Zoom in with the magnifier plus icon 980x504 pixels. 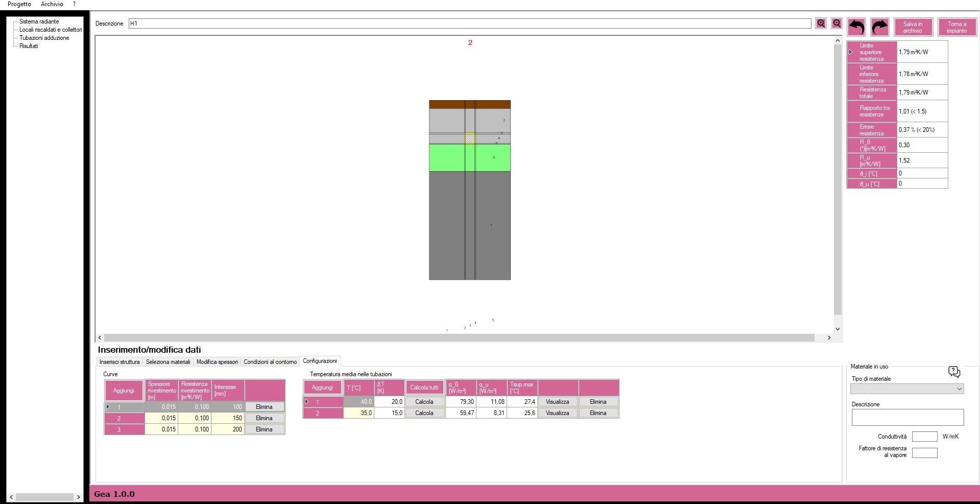coord(821,24)
